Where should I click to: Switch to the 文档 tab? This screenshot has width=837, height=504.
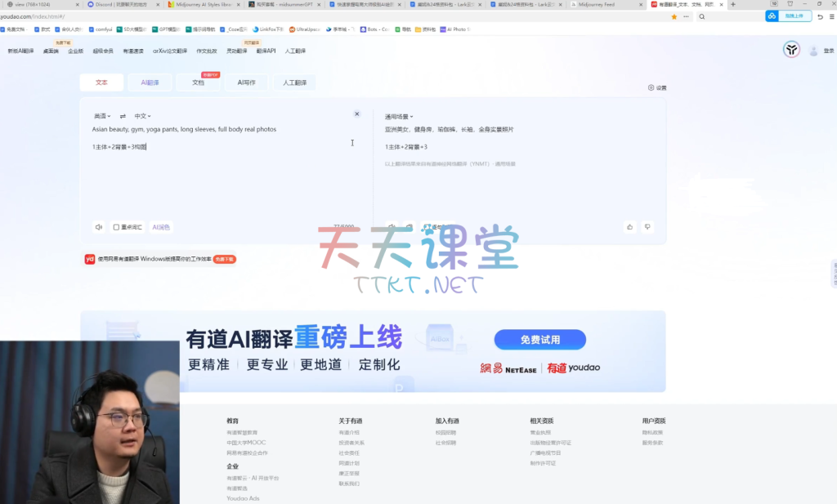pos(199,83)
